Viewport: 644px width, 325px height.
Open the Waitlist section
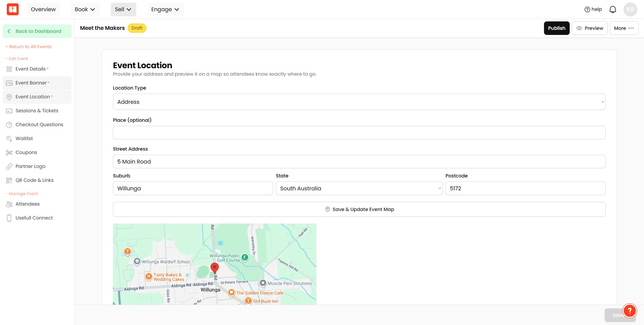click(x=37, y=139)
